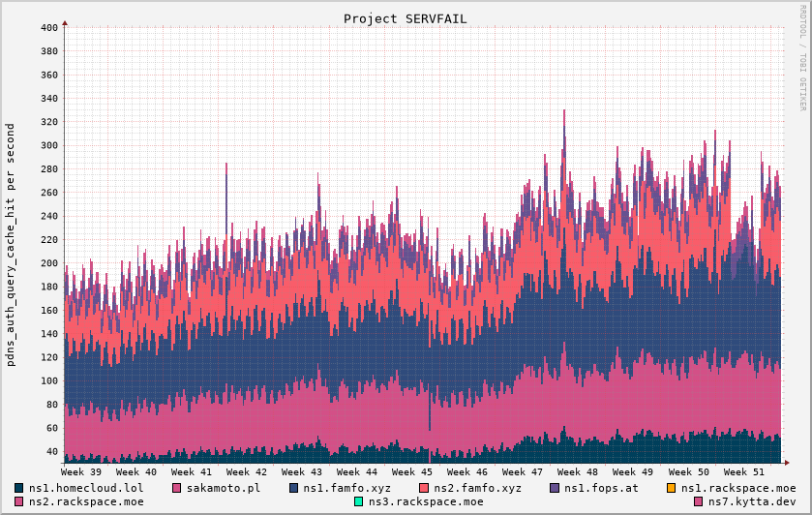This screenshot has height=515, width=812.
Task: Click the ns2.famfo.xyz legend color swatch
Action: pos(424,488)
